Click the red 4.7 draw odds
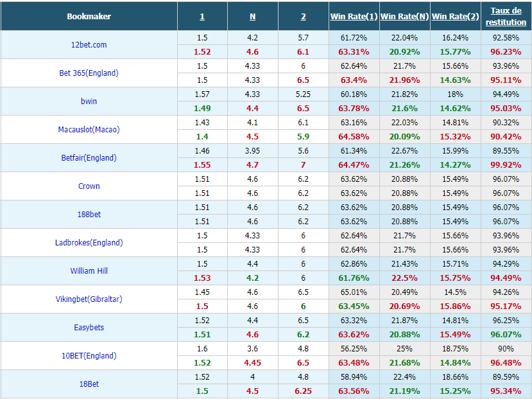The width and height of the screenshot is (532, 399). click(252, 165)
